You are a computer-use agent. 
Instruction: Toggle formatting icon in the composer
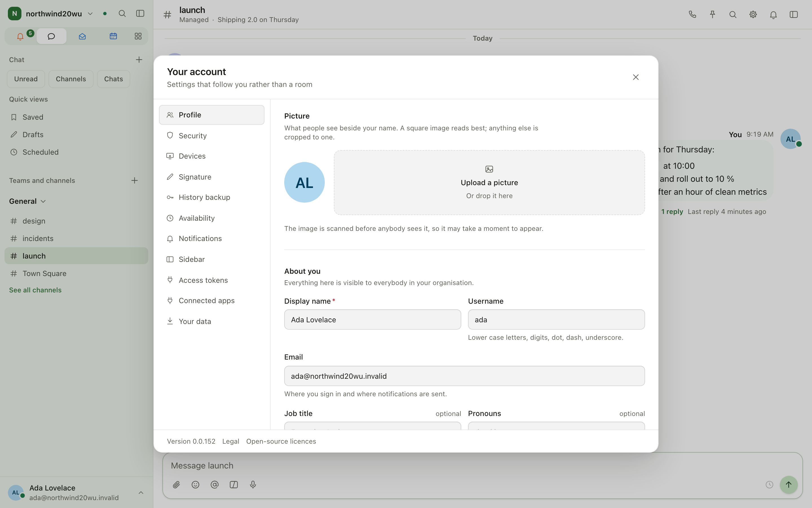pos(234,485)
